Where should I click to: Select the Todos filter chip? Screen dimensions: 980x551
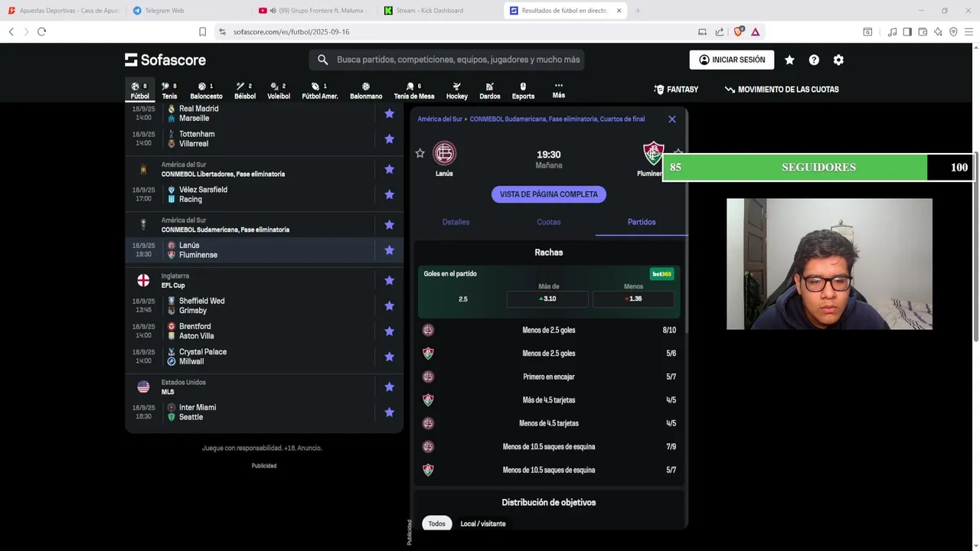click(436, 523)
